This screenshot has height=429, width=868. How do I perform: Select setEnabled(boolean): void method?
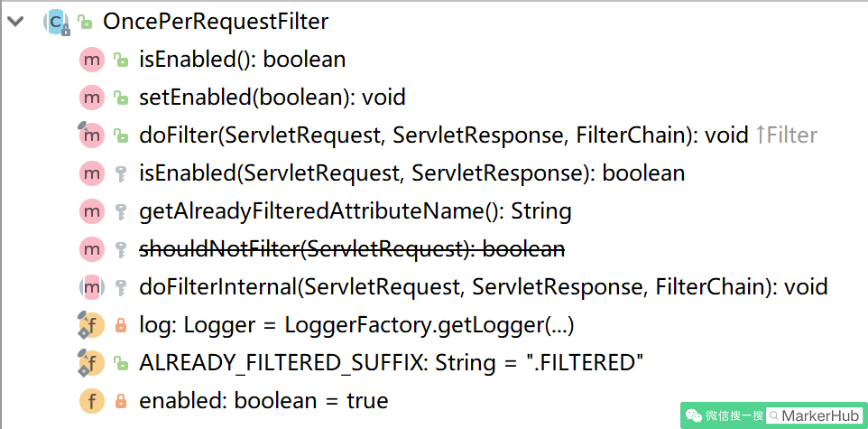coord(272,98)
